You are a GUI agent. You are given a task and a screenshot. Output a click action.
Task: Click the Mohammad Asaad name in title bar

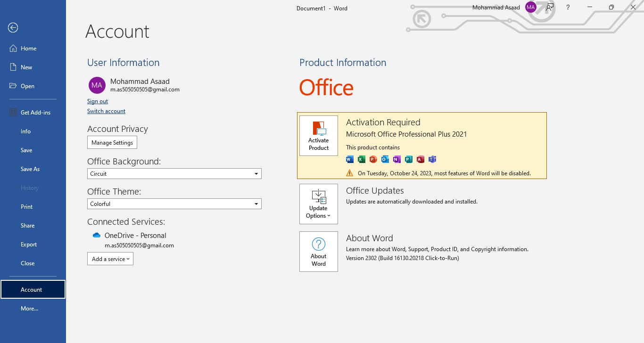pos(496,8)
